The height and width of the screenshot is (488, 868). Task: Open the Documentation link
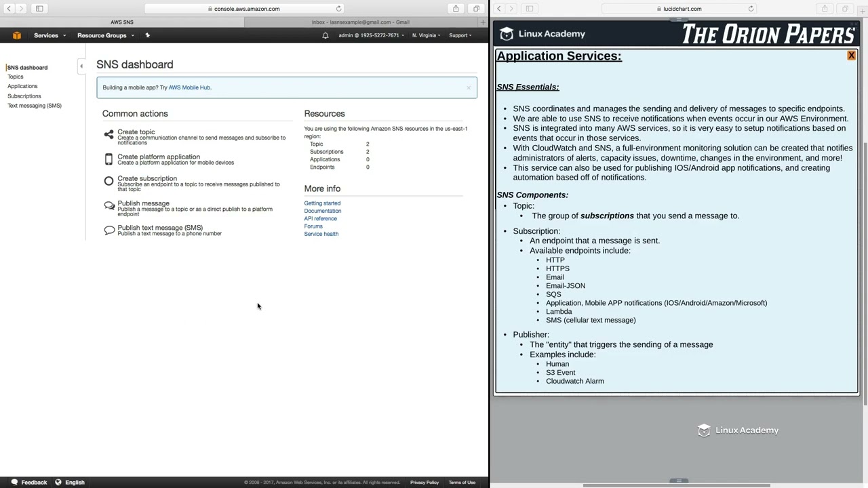tap(323, 211)
